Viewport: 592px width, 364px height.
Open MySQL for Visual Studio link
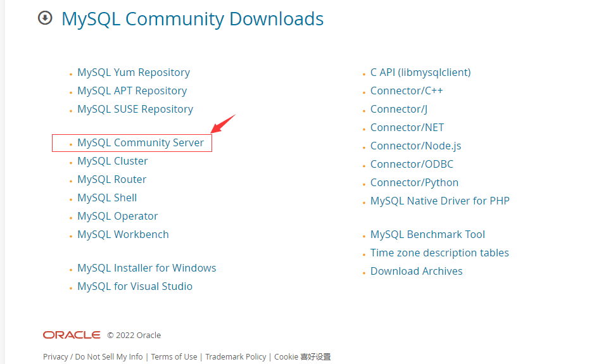click(x=135, y=286)
